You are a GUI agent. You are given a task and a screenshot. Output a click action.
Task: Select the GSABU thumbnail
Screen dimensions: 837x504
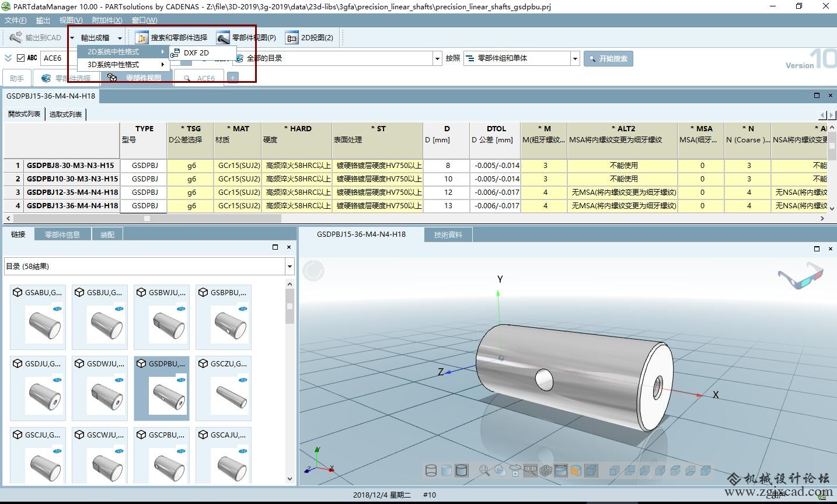[x=38, y=317]
